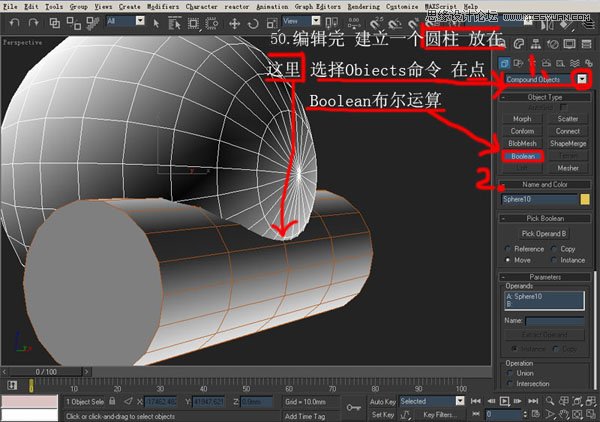This screenshot has width=600, height=422.
Task: Select the Helpers category icon
Action: point(560,63)
